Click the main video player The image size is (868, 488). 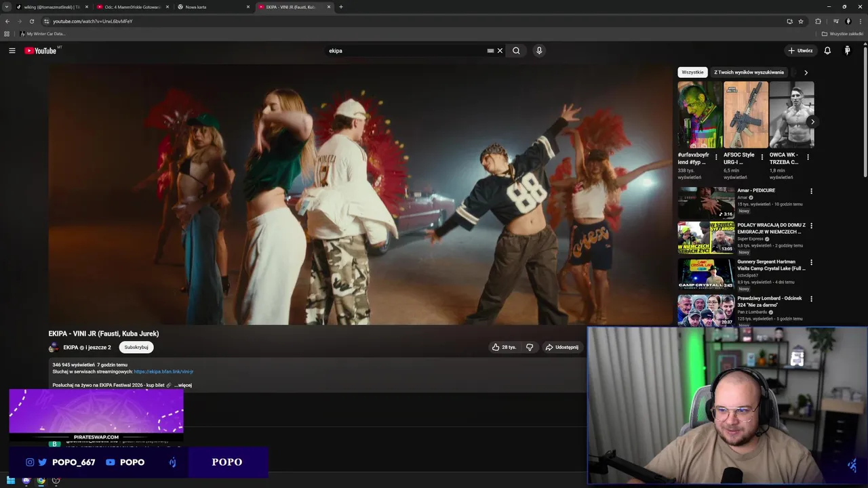[x=360, y=195]
